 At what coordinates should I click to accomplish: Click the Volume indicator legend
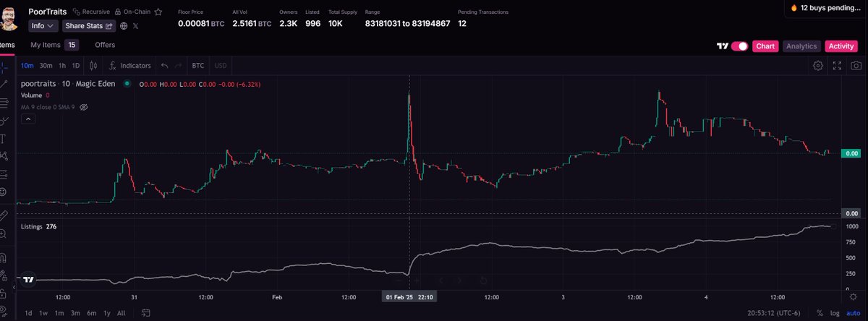tap(35, 95)
